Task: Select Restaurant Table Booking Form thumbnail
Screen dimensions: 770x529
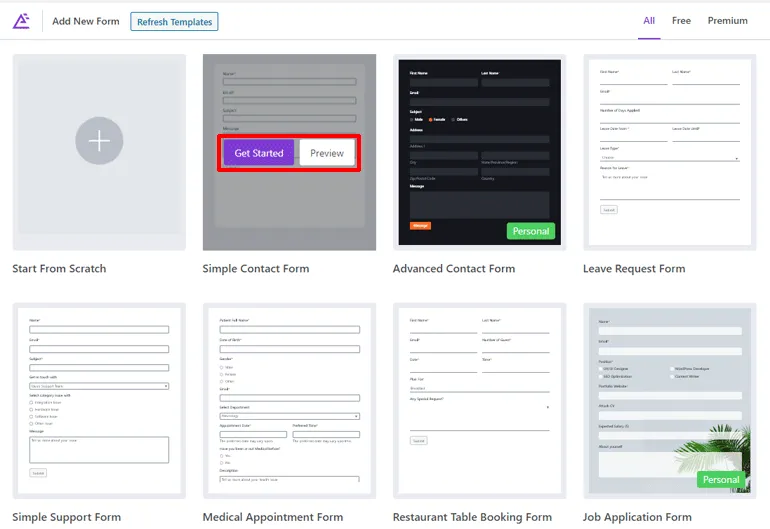Action: (479, 400)
